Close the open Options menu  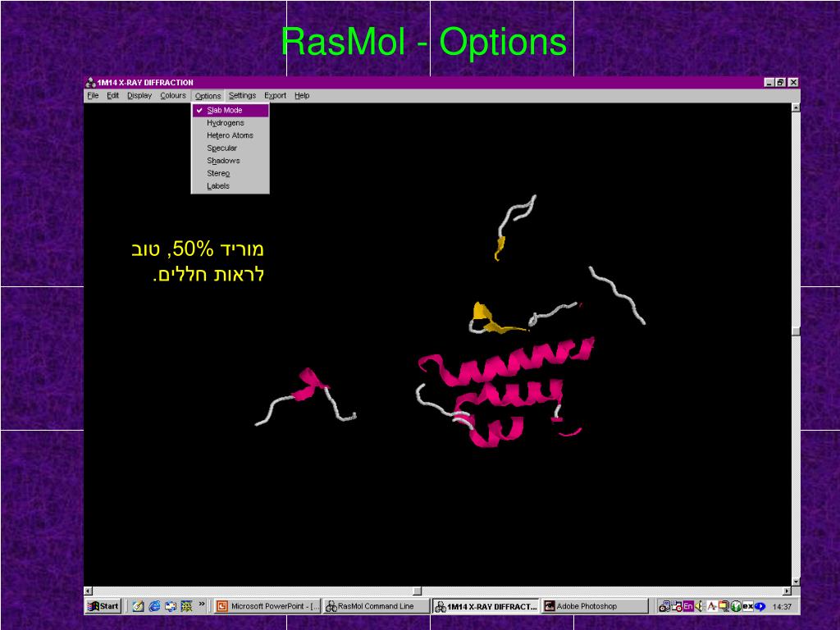208,95
